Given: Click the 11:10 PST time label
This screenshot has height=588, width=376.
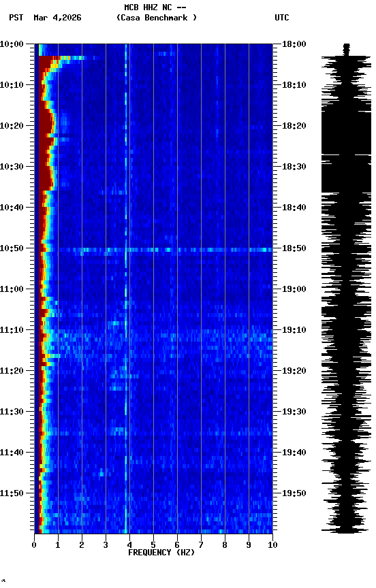Looking at the screenshot, I should pyautogui.click(x=12, y=330).
